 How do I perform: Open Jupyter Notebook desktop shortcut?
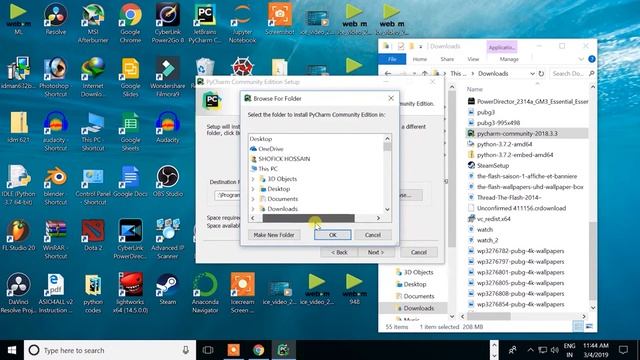pos(242,24)
